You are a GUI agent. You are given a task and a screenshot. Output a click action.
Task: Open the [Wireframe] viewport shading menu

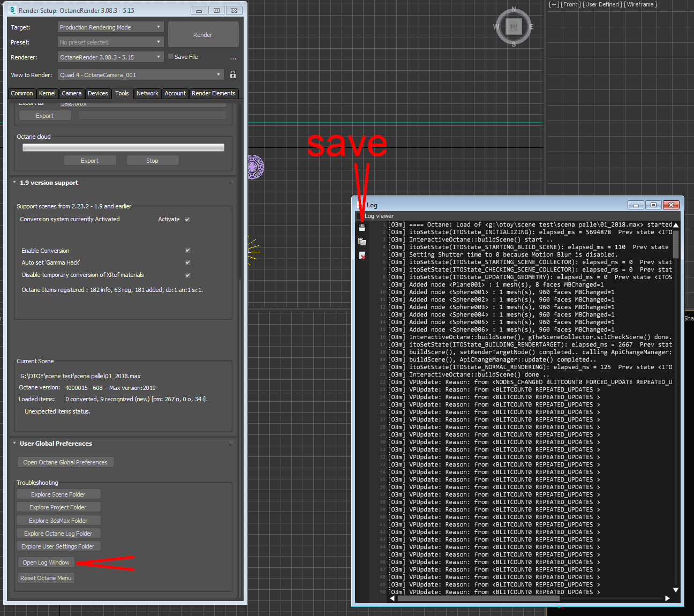coord(640,4)
